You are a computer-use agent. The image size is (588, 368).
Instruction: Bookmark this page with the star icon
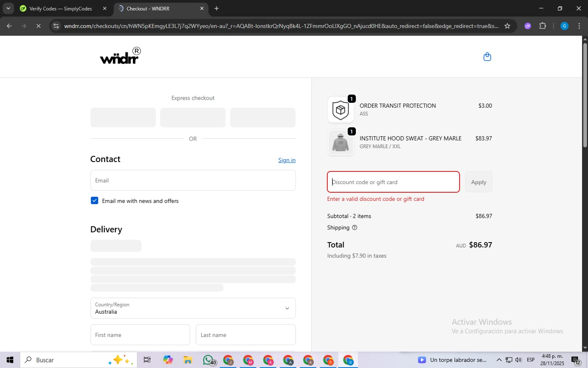pos(507,26)
